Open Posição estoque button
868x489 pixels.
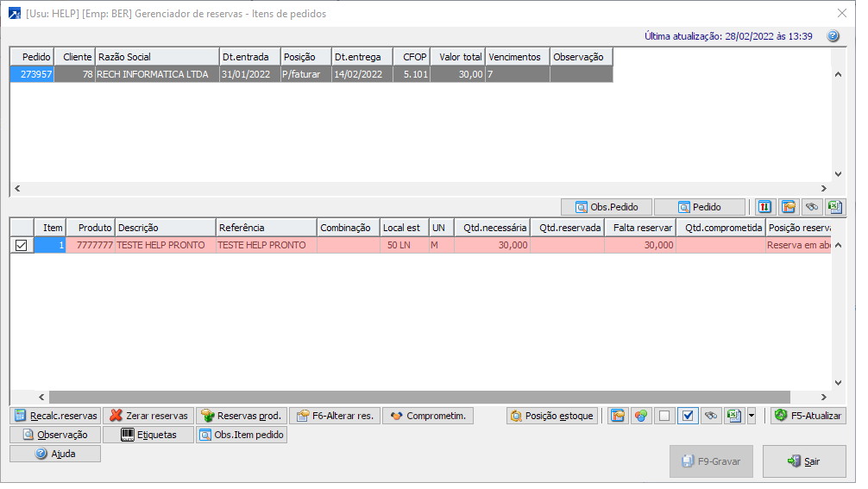552,416
